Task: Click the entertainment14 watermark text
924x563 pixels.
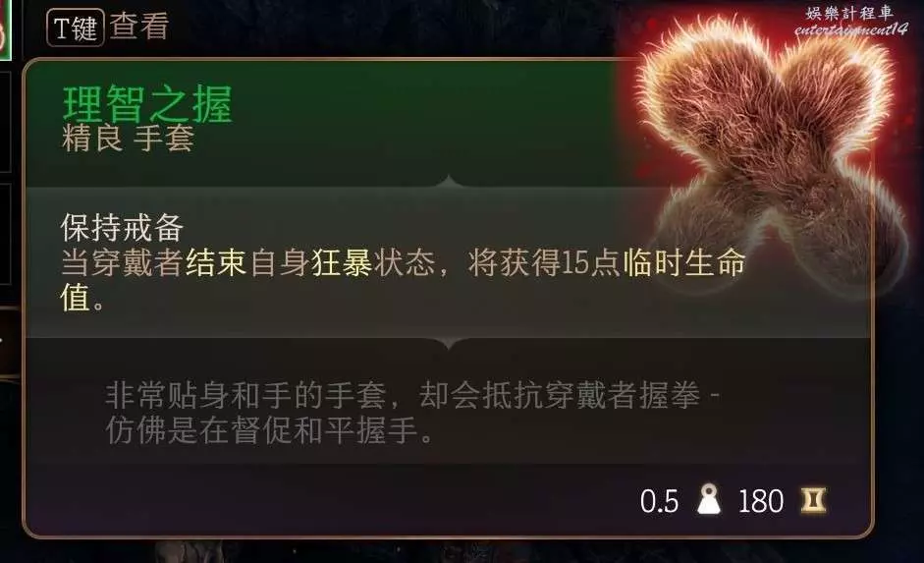Action: pos(851,28)
